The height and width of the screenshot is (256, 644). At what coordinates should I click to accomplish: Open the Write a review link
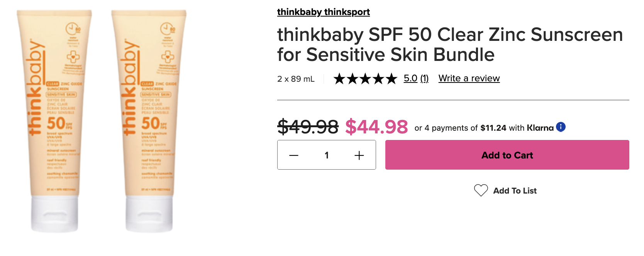click(x=469, y=78)
